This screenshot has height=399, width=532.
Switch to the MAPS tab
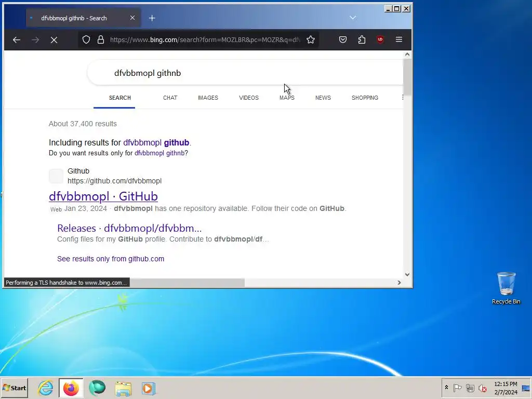coord(287,98)
